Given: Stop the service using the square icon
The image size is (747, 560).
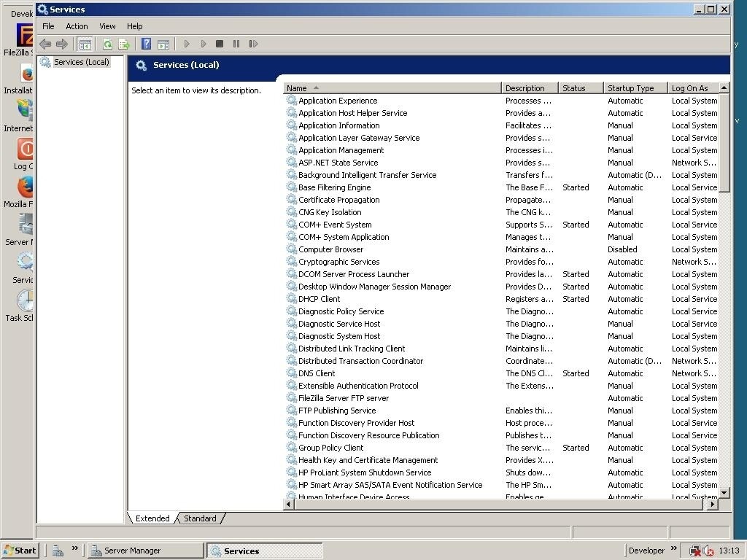Looking at the screenshot, I should [220, 44].
